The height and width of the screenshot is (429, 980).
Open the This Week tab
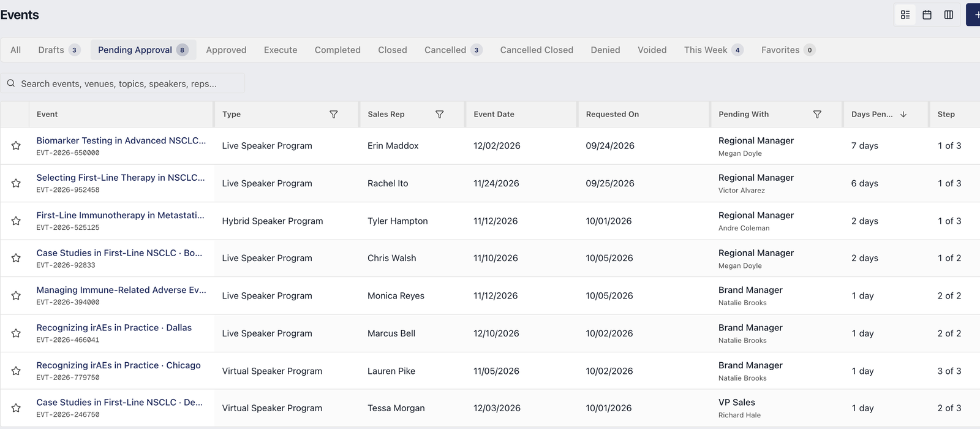pyautogui.click(x=714, y=50)
